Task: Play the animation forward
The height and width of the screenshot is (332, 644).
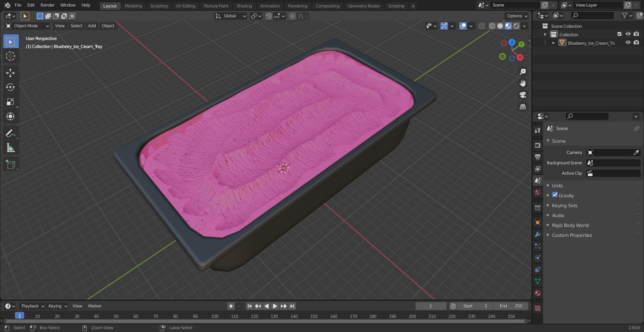Action: point(275,306)
